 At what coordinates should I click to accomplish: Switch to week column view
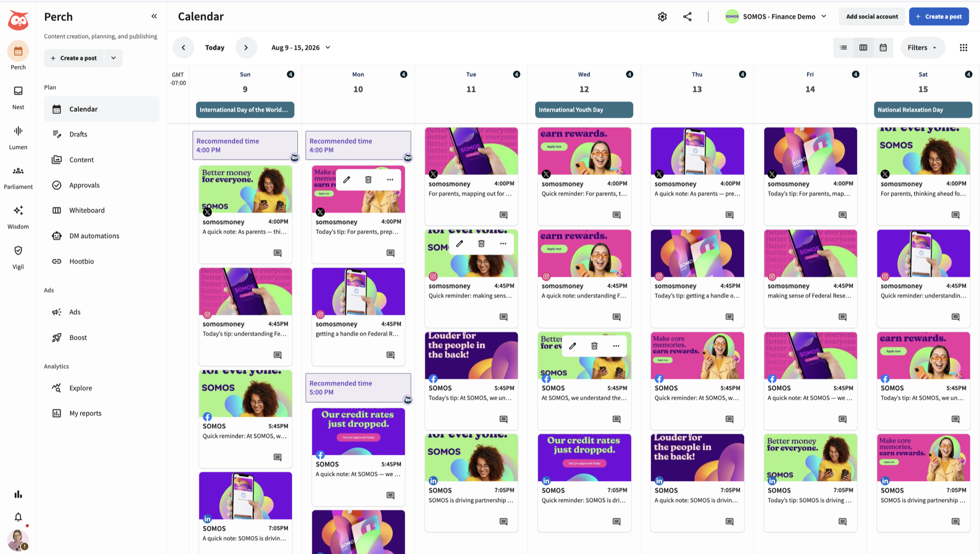863,47
